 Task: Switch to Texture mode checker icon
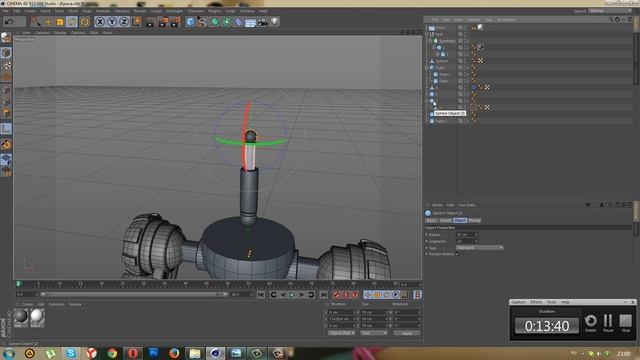(6, 65)
